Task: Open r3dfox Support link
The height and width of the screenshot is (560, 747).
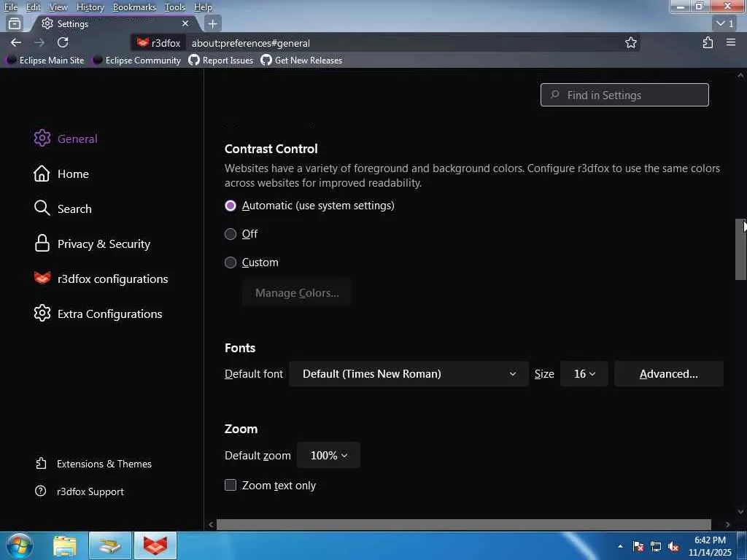Action: 80,491
